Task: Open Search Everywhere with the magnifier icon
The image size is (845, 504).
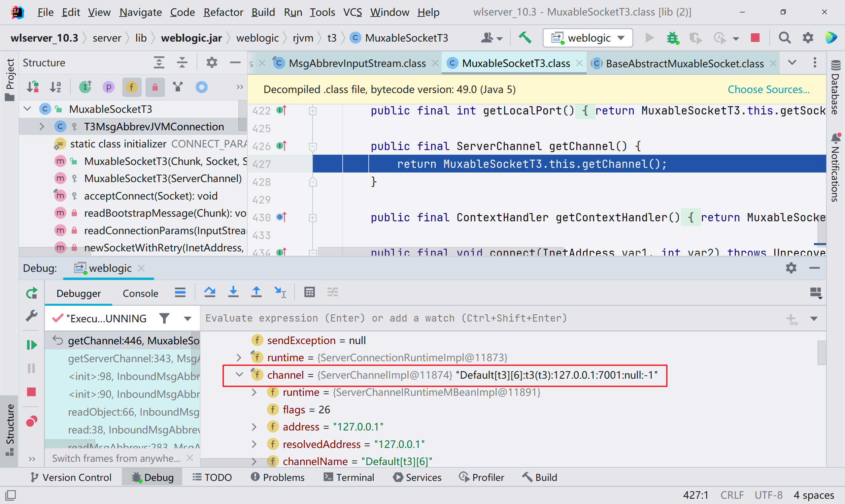Action: tap(785, 38)
